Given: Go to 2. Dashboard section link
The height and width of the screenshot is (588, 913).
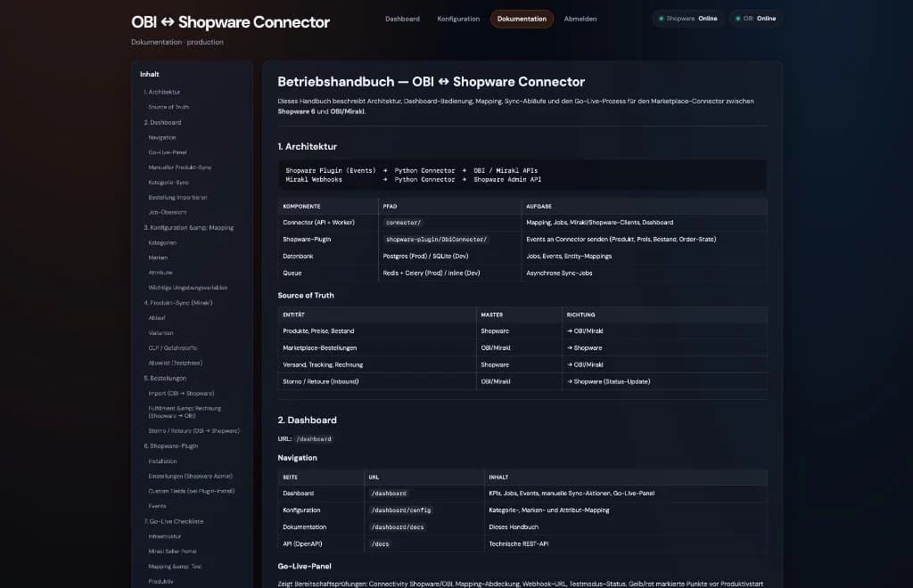Looking at the screenshot, I should tap(162, 123).
